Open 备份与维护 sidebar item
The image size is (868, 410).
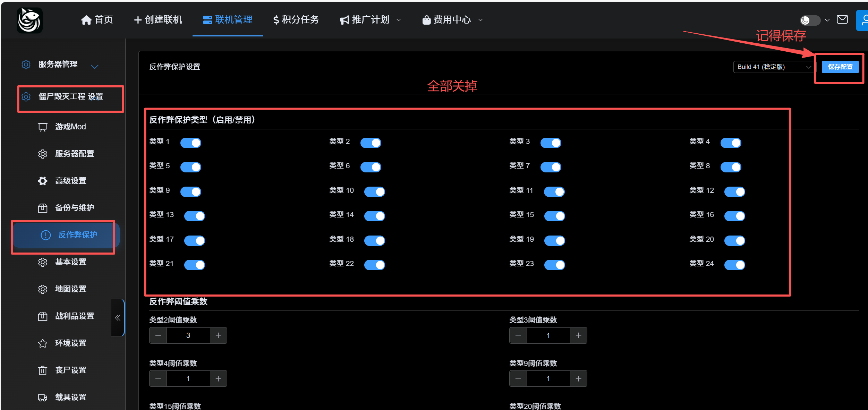pos(74,208)
